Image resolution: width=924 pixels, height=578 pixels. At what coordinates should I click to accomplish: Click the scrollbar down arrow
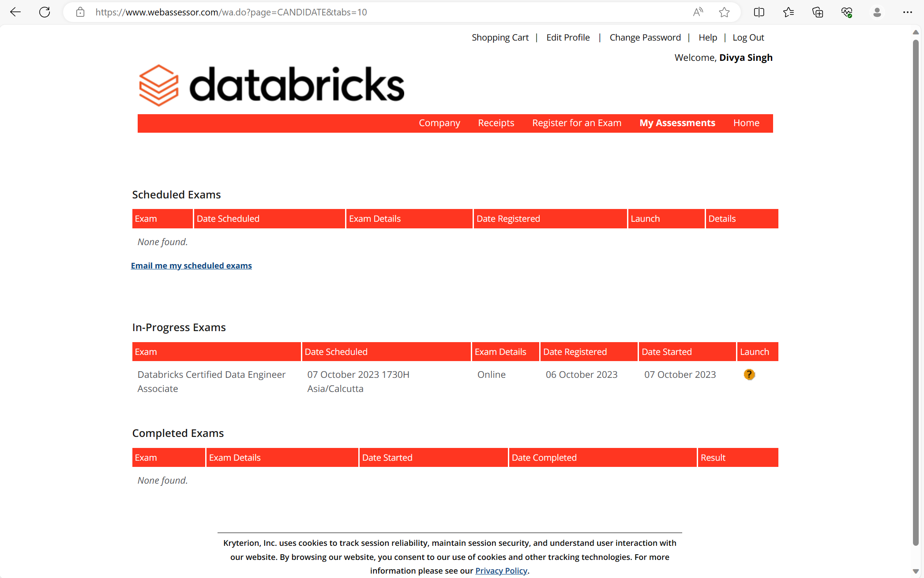point(916,570)
